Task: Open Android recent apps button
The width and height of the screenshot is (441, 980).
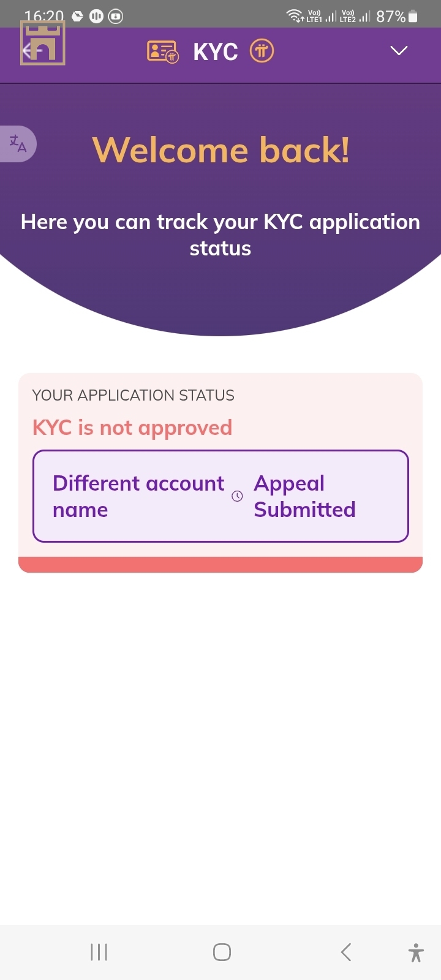Action: pos(99,952)
